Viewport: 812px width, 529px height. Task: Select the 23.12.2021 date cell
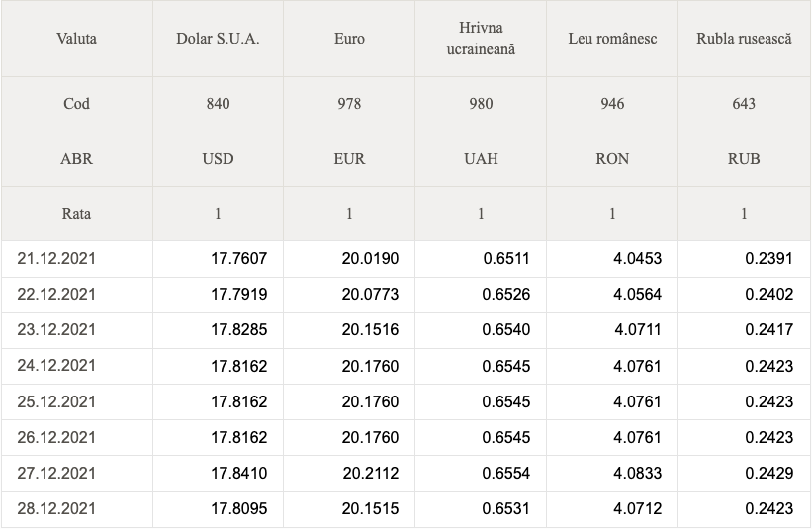[76, 329]
